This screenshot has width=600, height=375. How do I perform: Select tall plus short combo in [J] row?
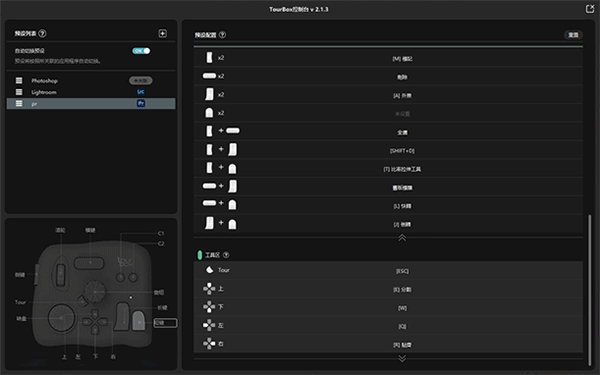(221, 223)
